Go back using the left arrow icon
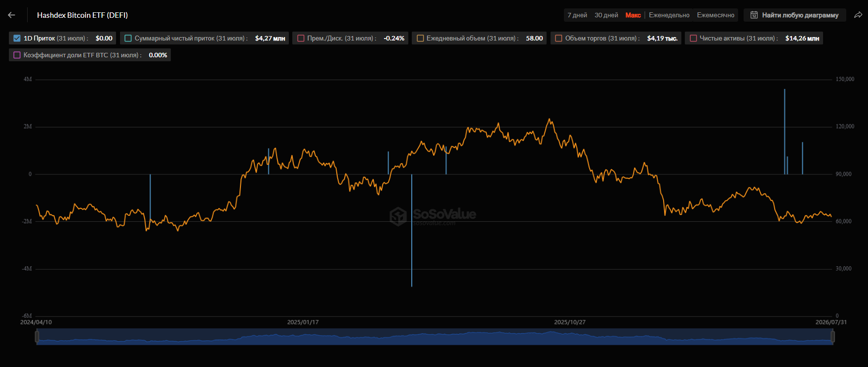 click(12, 15)
